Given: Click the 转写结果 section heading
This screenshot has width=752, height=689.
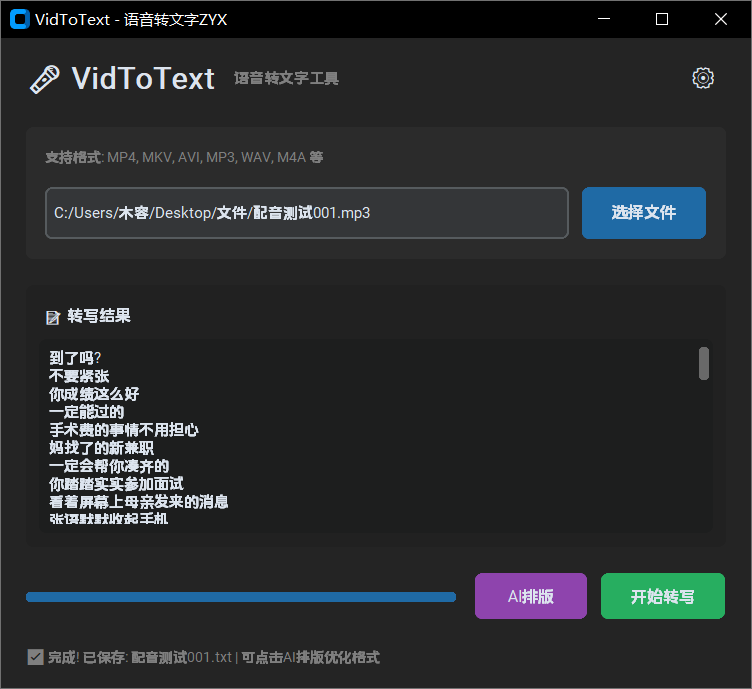Looking at the screenshot, I should (99, 316).
